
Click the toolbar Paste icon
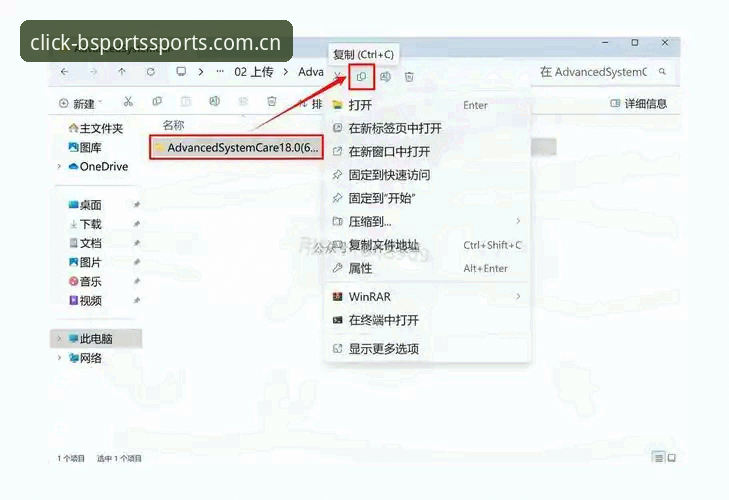pyautogui.click(x=186, y=101)
